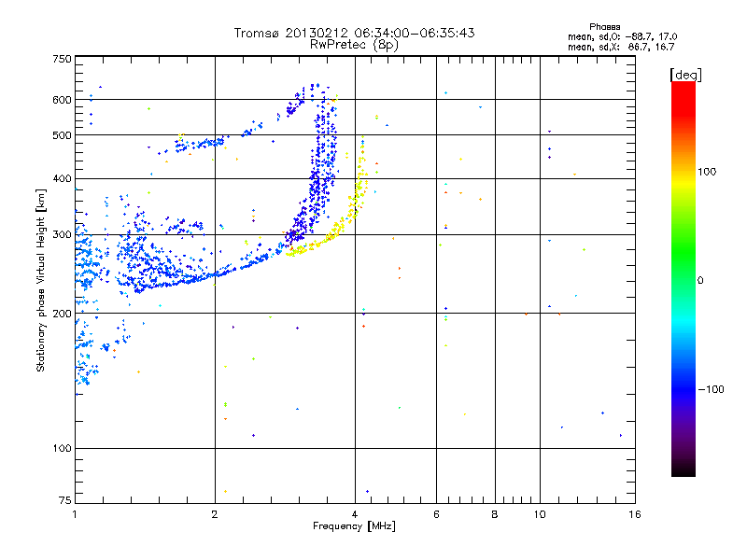Image resolution: width=747 pixels, height=560 pixels.
Task: Click the y-axis tick label '300'
Action: 62,234
